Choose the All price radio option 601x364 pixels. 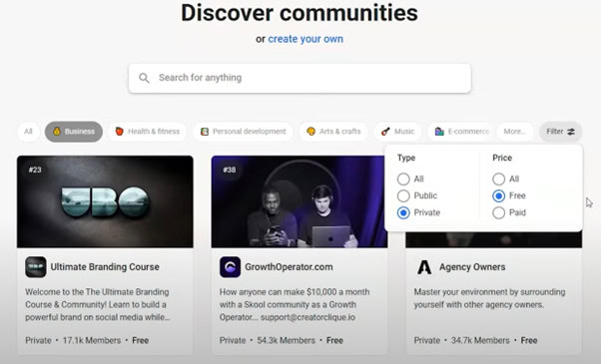[x=498, y=179]
